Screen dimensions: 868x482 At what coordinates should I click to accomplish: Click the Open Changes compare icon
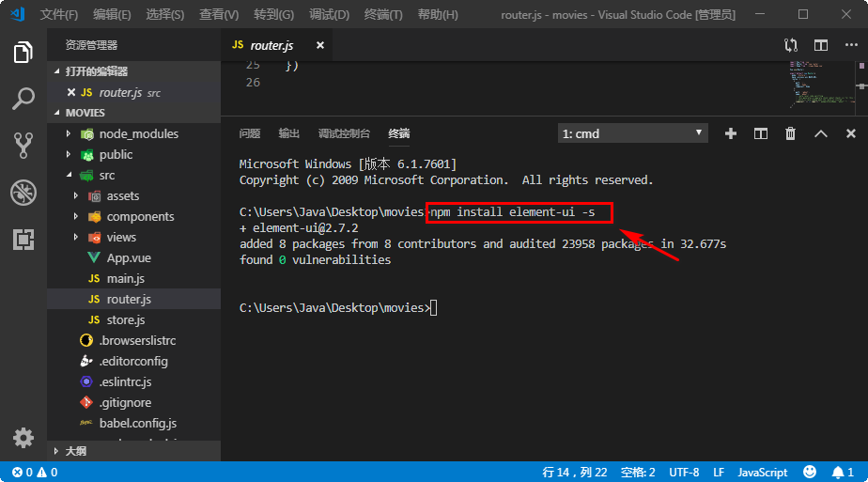click(x=791, y=45)
